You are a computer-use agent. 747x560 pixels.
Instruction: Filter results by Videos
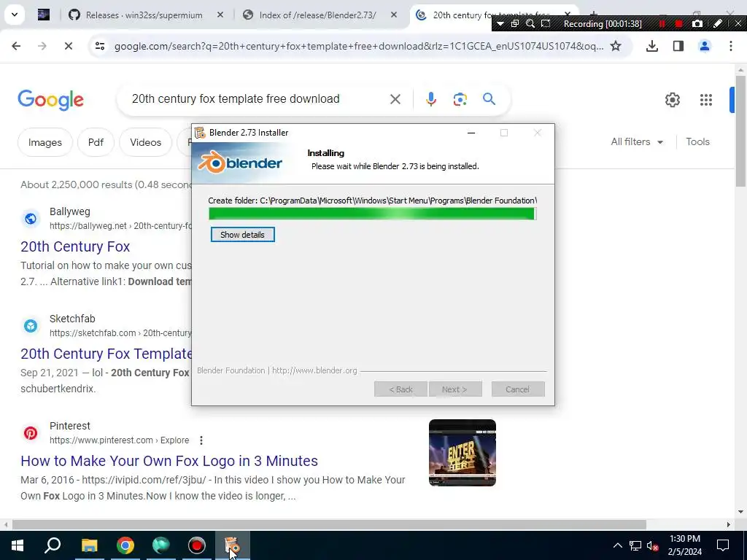tap(145, 142)
